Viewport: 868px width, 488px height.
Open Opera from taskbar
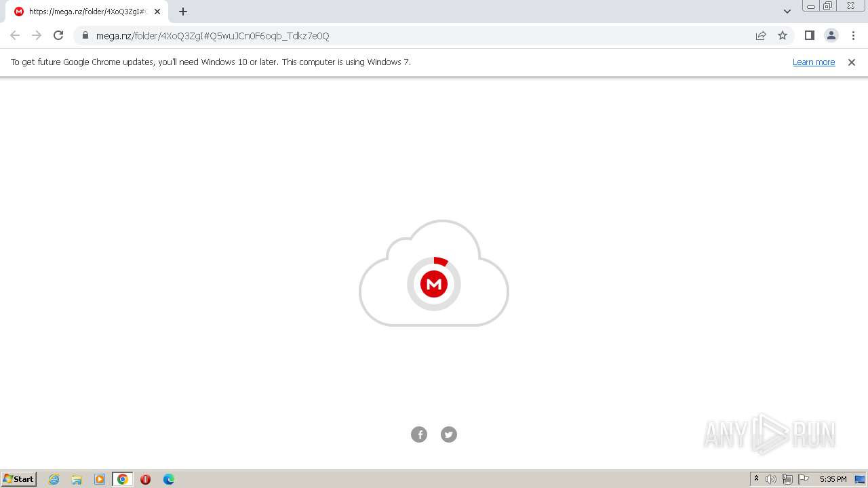(145, 479)
